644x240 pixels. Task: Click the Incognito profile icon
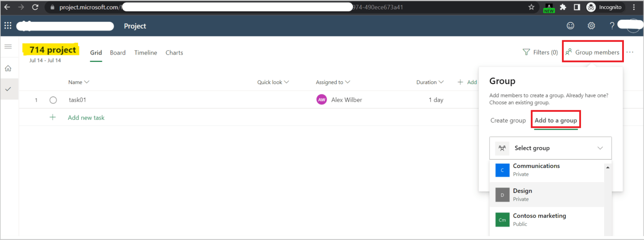591,7
